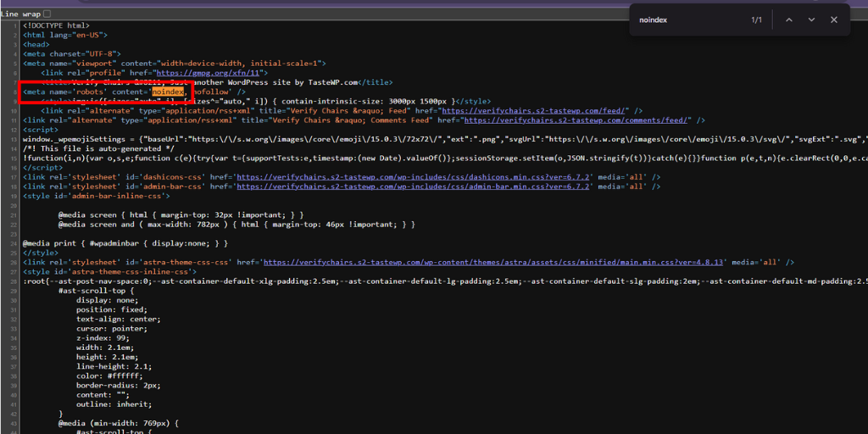868x434 pixels.
Task: Click the opening <script> tag line
Action: point(41,130)
